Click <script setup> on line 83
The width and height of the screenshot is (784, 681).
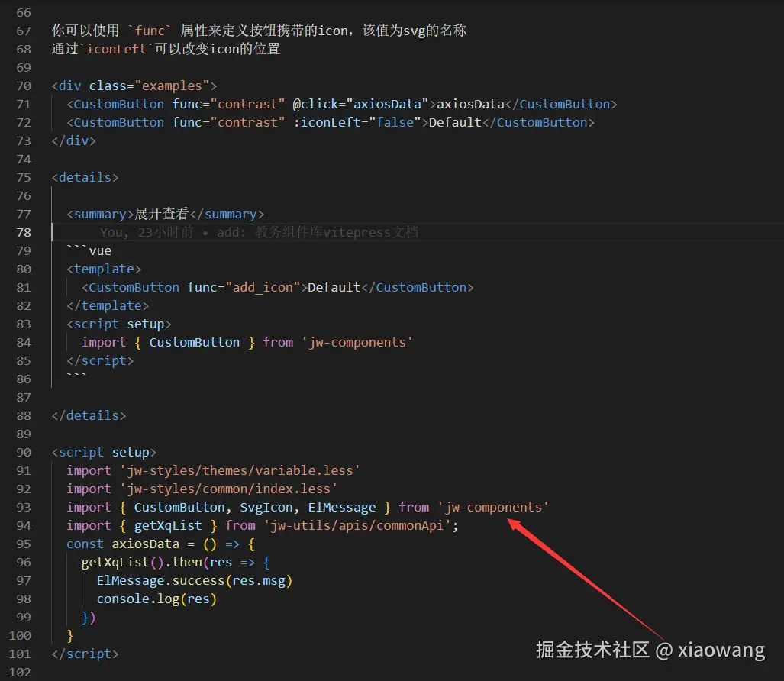click(119, 324)
